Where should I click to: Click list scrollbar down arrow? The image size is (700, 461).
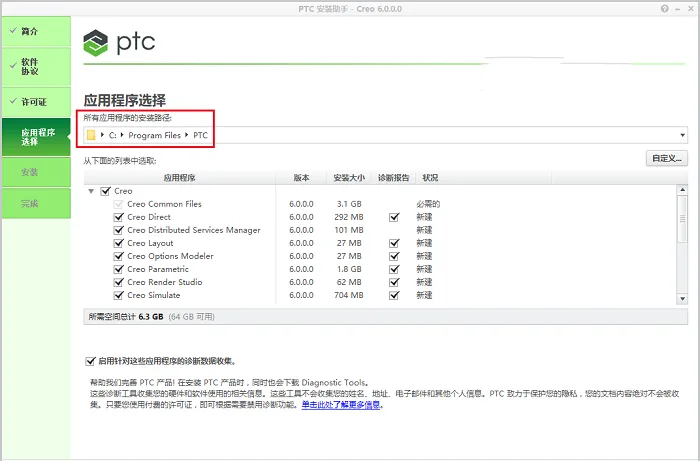coord(682,299)
